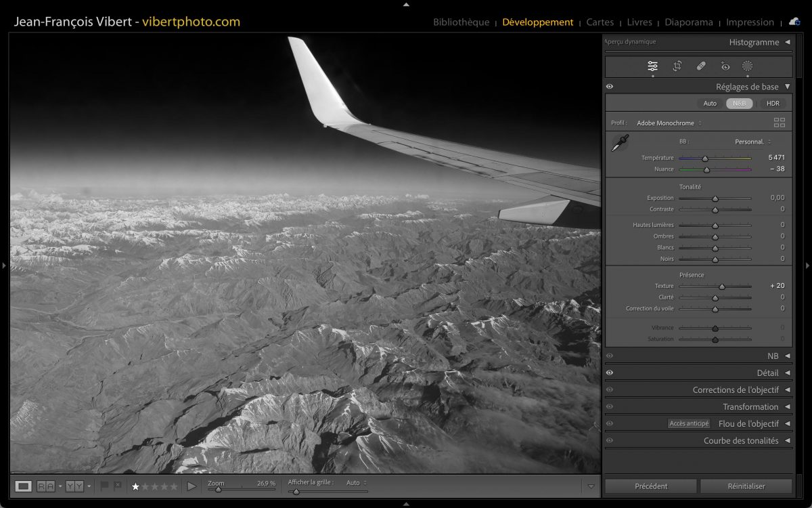Switch to the Bibliothèque module
The image size is (812, 508).
[x=461, y=22]
